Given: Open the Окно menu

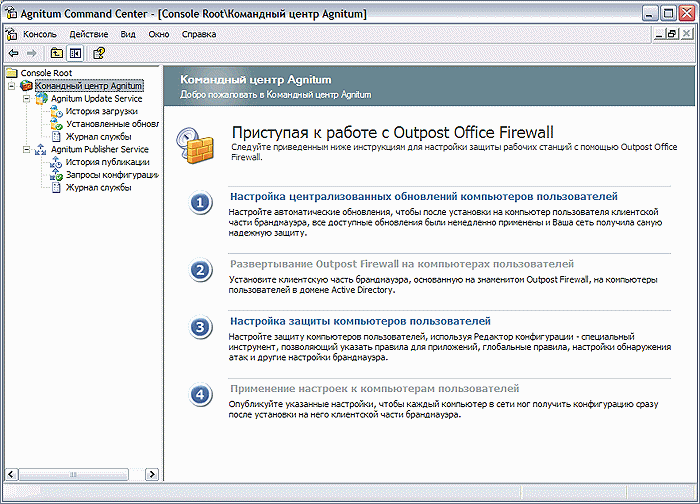Looking at the screenshot, I should [159, 34].
